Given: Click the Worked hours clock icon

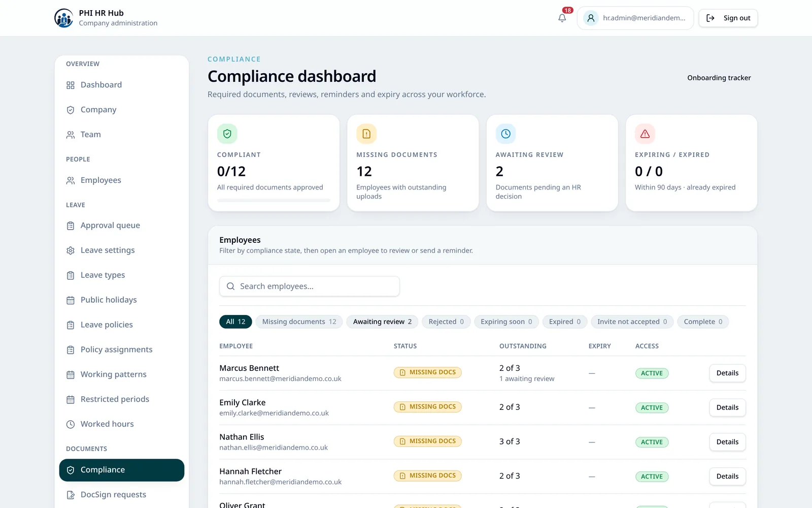Looking at the screenshot, I should [71, 425].
